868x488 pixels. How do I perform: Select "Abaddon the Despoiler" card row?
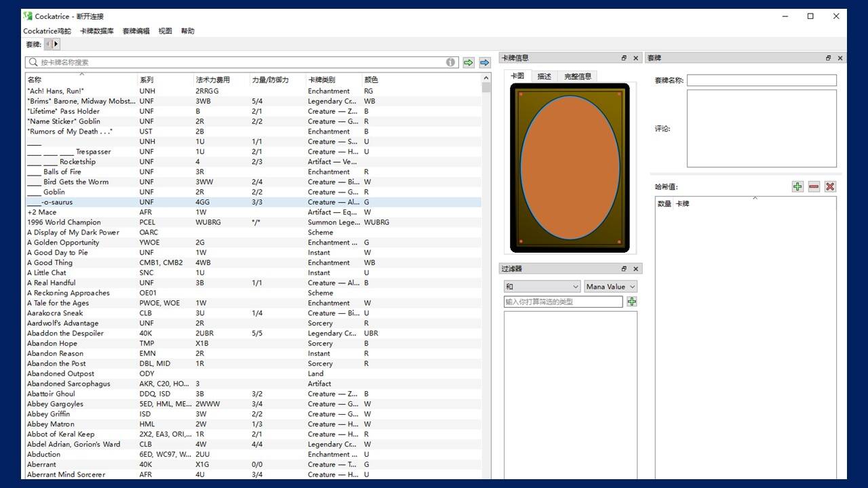(x=253, y=333)
